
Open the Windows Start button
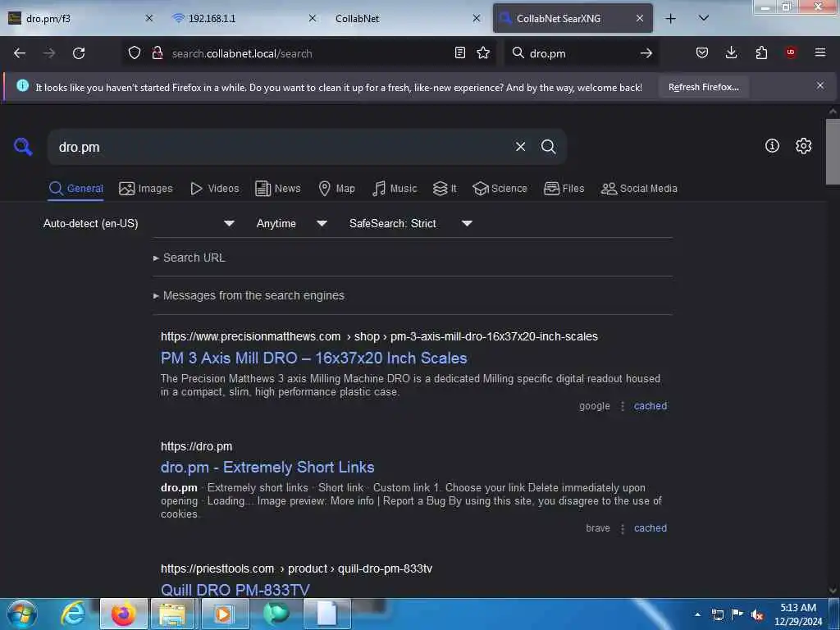click(x=22, y=614)
